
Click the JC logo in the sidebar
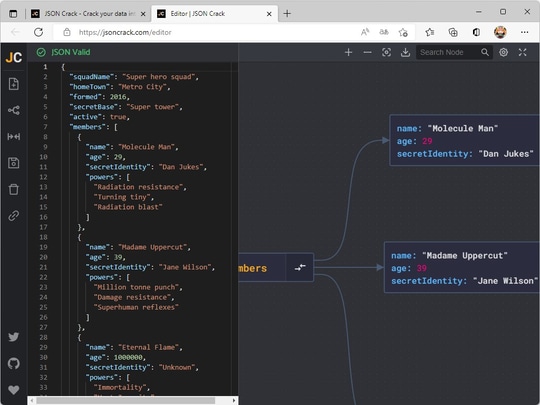tap(14, 57)
